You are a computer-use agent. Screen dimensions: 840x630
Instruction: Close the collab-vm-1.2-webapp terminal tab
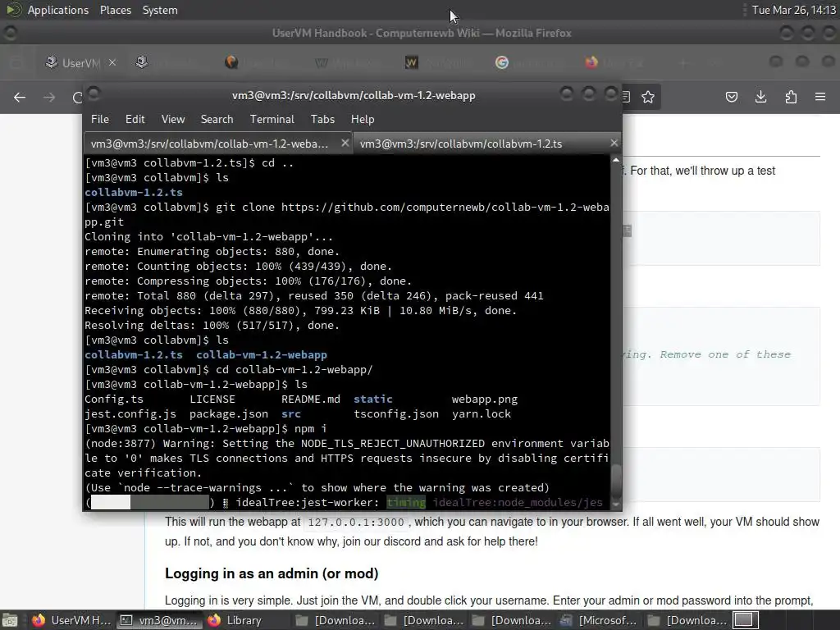tap(345, 143)
